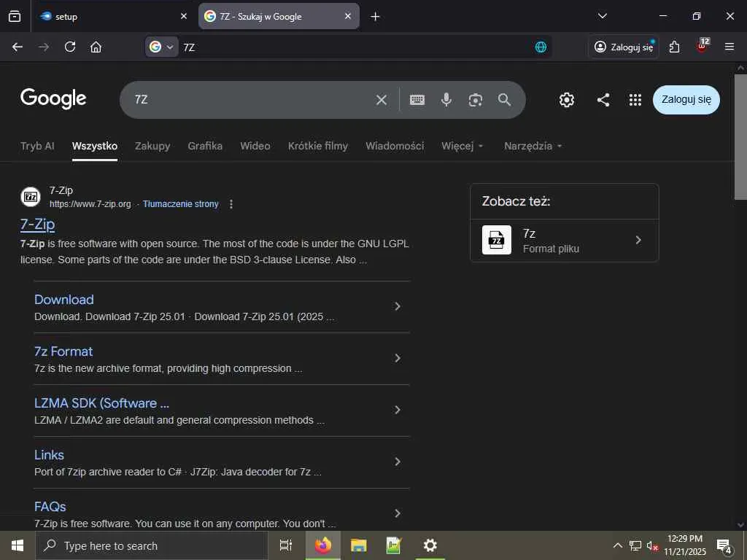Click the browser Zaloguj się account button
The image size is (747, 560).
[624, 47]
